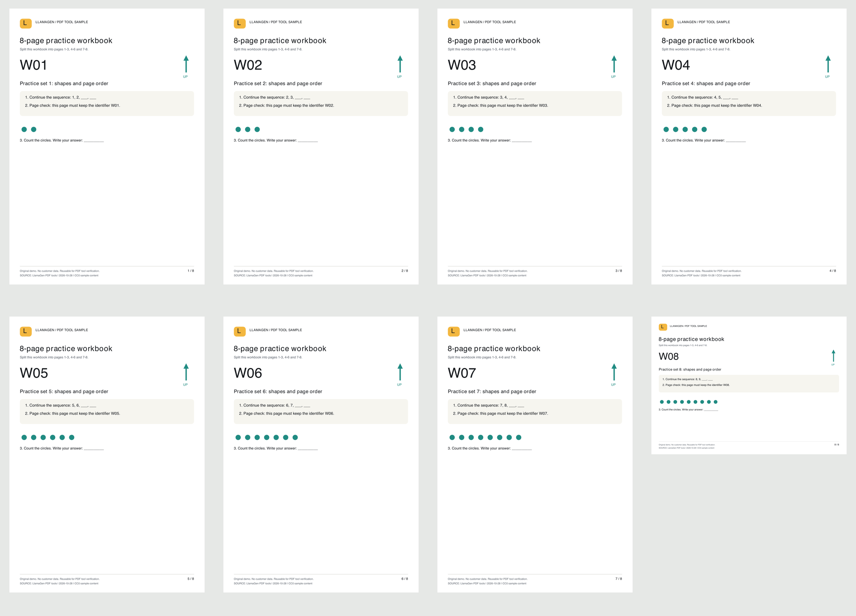
Task: Click the 'LLAMAGEN / PDF TOOL SAMPLE' header on W04
Action: [704, 22]
